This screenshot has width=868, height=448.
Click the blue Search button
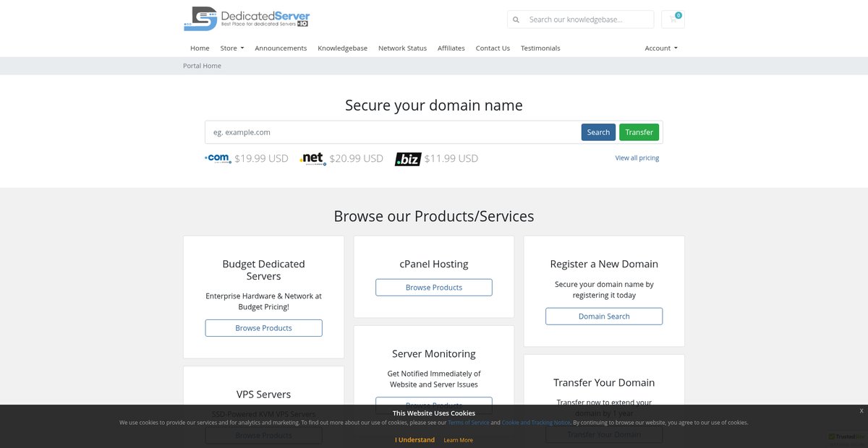click(598, 132)
